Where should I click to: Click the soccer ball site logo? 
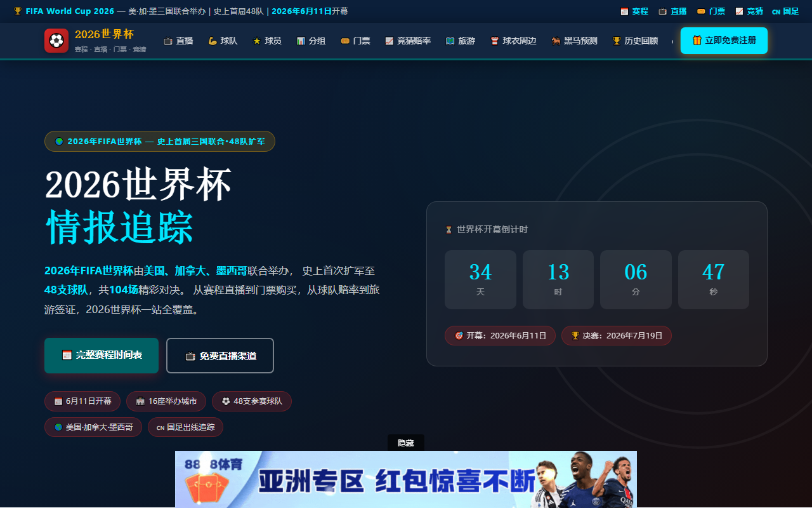56,41
